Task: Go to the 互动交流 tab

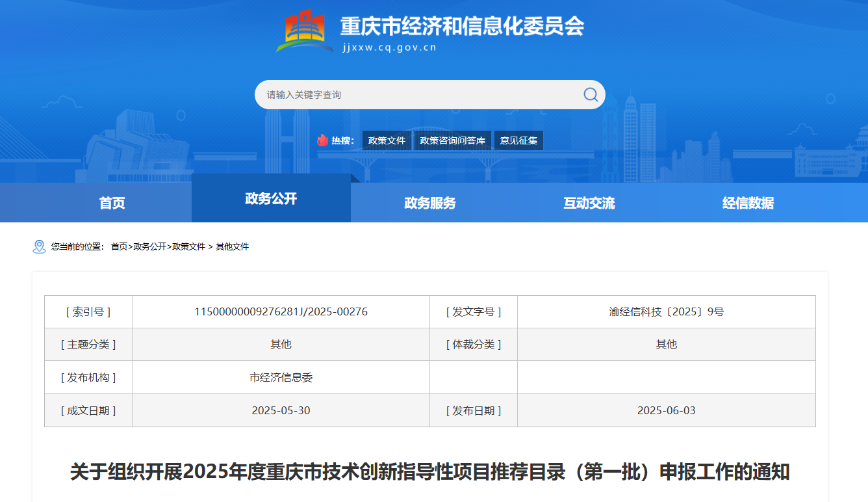Action: [x=589, y=203]
